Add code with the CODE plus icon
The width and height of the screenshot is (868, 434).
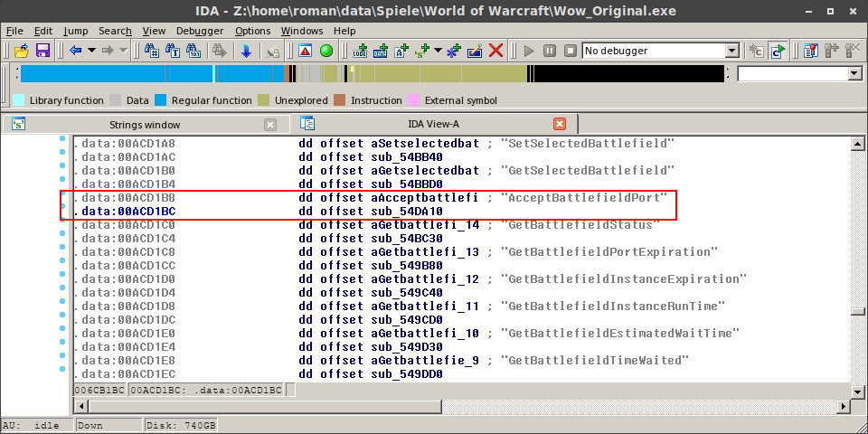(360, 51)
